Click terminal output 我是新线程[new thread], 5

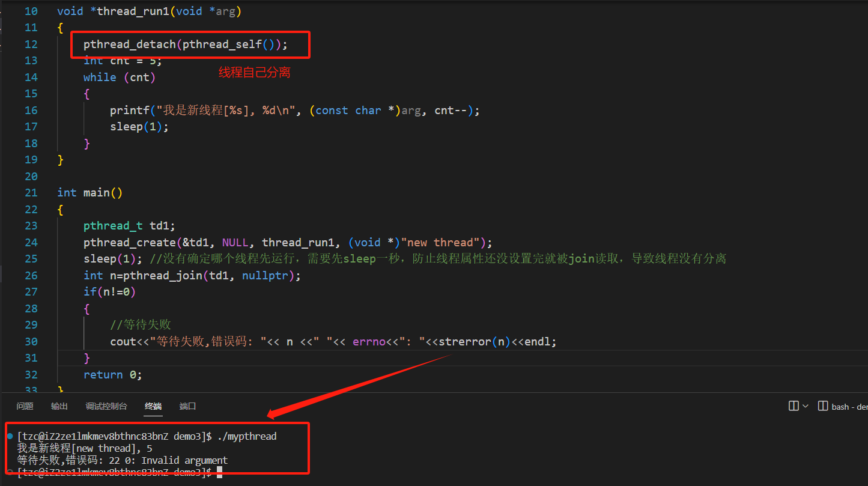click(85, 448)
